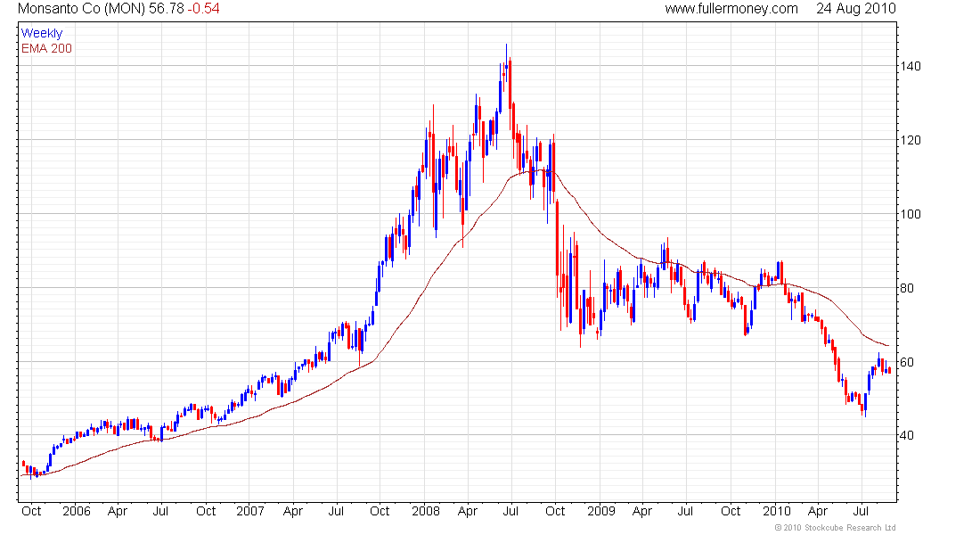Click the 24 Aug 2010 date
The image size is (980, 535).
(855, 9)
